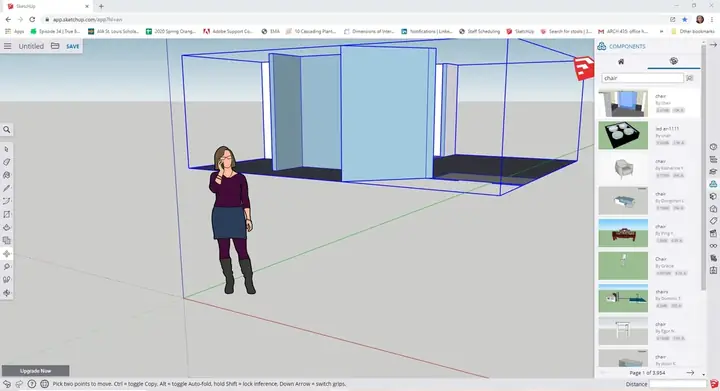Open the language globe icon
The image size is (720, 391).
45,384
